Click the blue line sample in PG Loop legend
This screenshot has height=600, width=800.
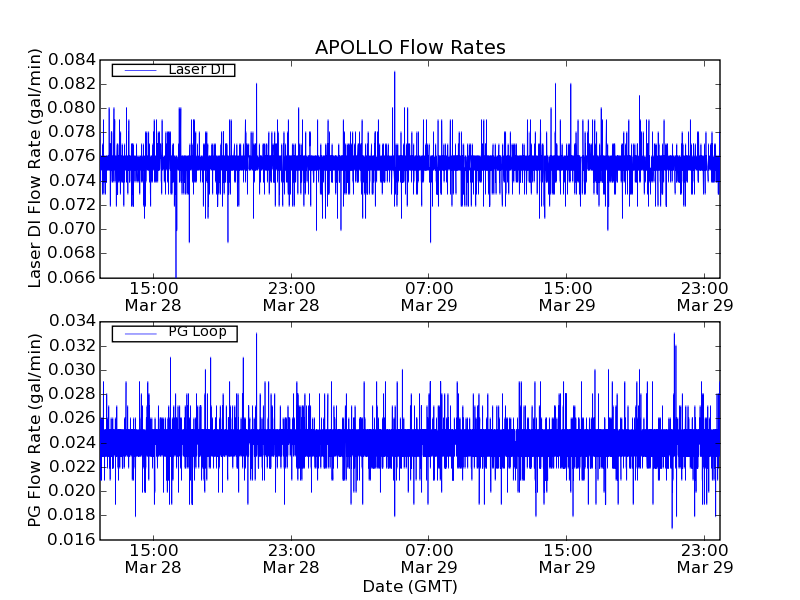[138, 333]
